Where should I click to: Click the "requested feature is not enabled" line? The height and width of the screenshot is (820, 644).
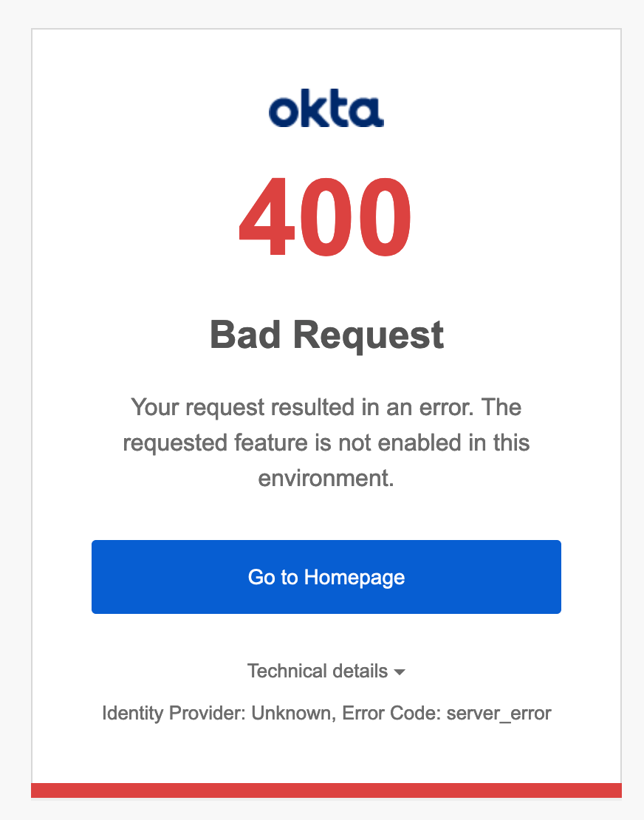point(326,443)
